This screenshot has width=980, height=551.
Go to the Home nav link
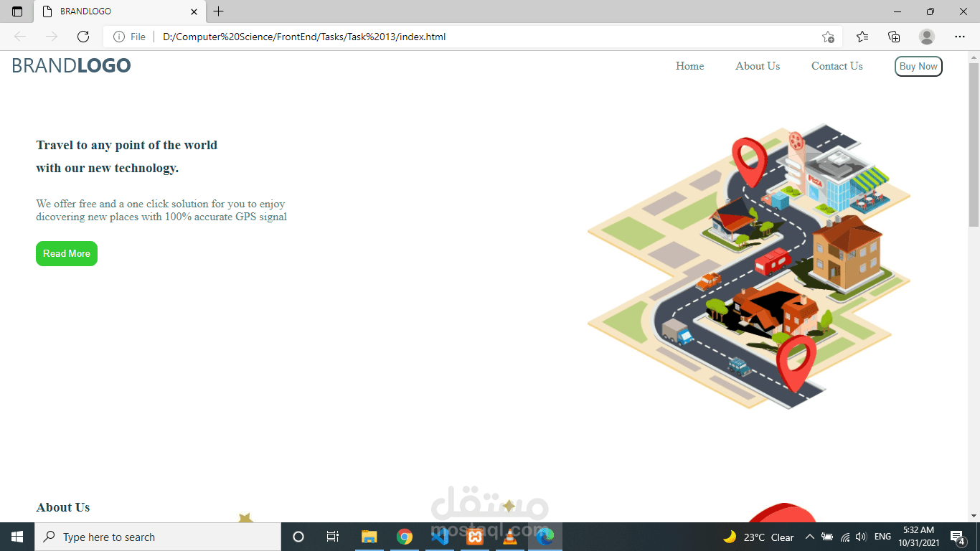(689, 66)
